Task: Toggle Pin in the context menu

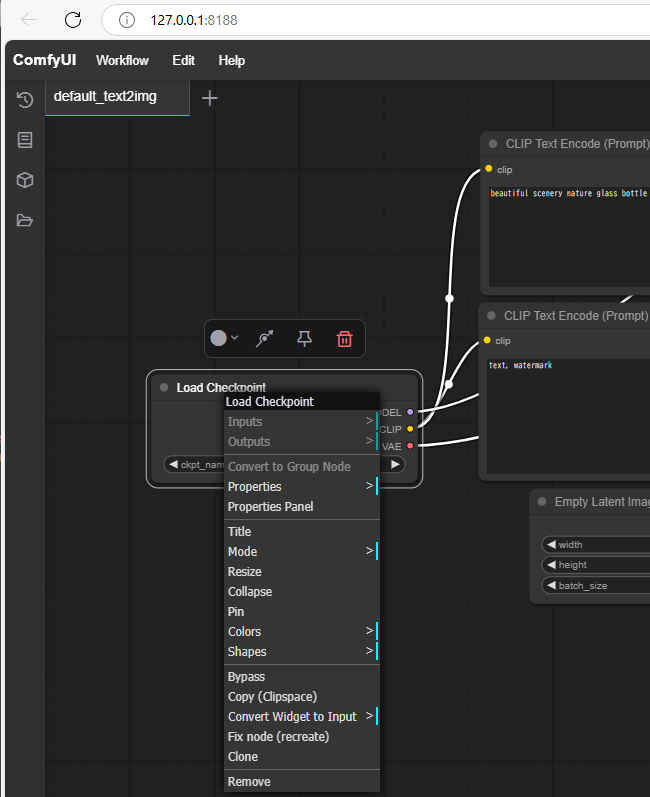Action: pyautogui.click(x=236, y=611)
